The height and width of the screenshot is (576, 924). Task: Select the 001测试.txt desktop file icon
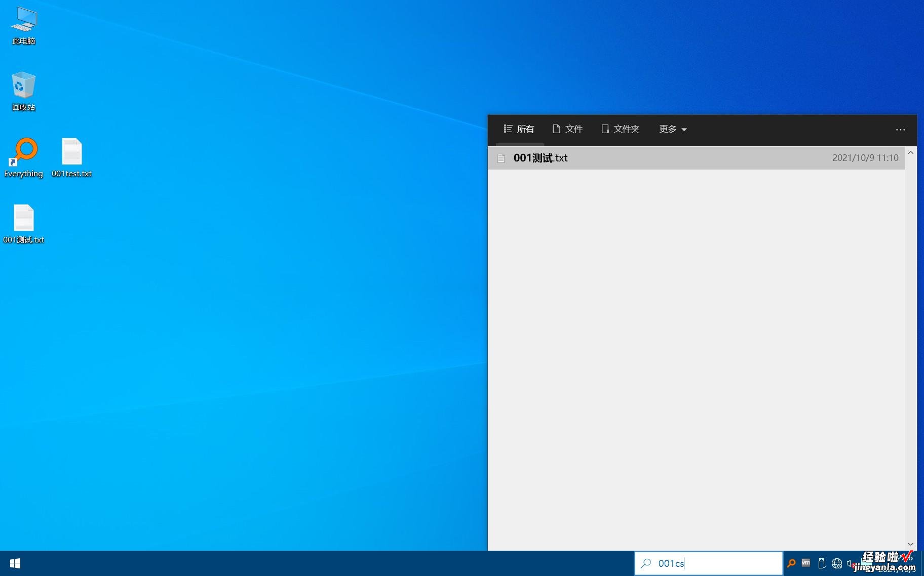tap(24, 224)
